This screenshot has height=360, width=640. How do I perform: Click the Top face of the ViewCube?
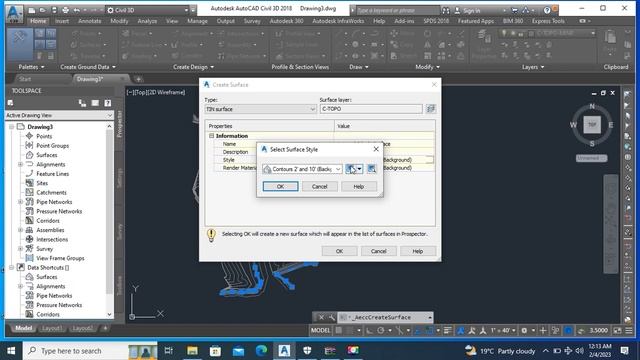click(592, 124)
